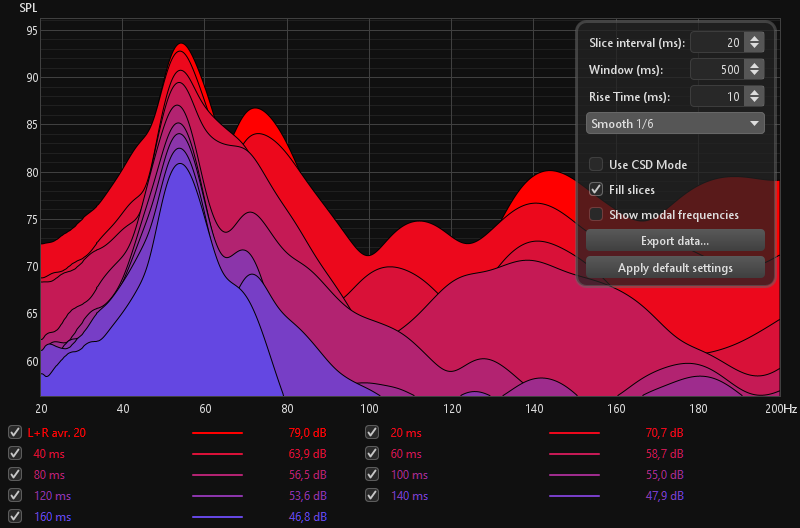Hide the 80 ms slice trace
The image size is (800, 528).
pyautogui.click(x=14, y=475)
